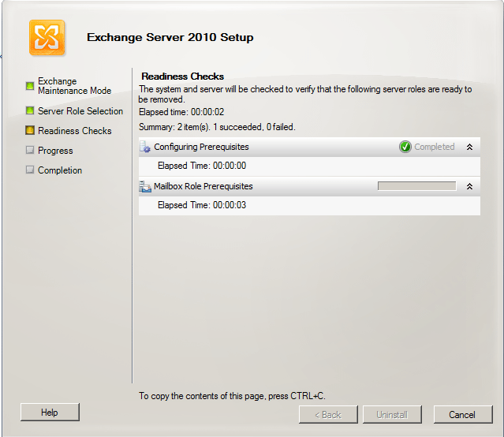The height and width of the screenshot is (437, 504).
Task: Click Exchange Maintenance Mode green step indicator
Action: (x=30, y=86)
